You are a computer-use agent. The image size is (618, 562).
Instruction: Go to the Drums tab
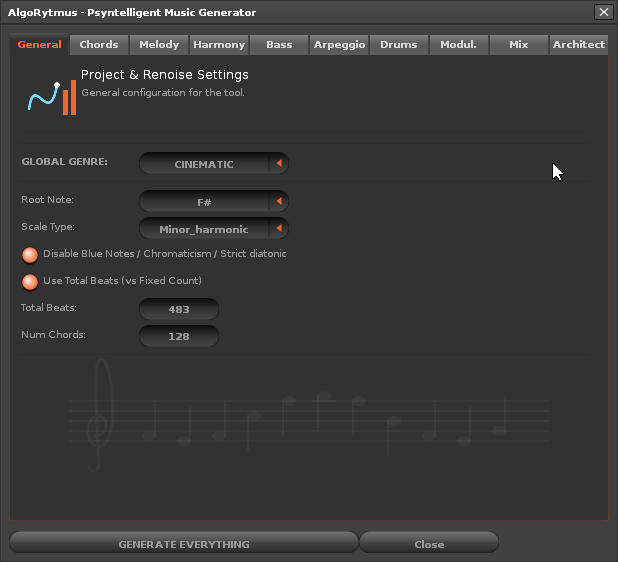[399, 45]
